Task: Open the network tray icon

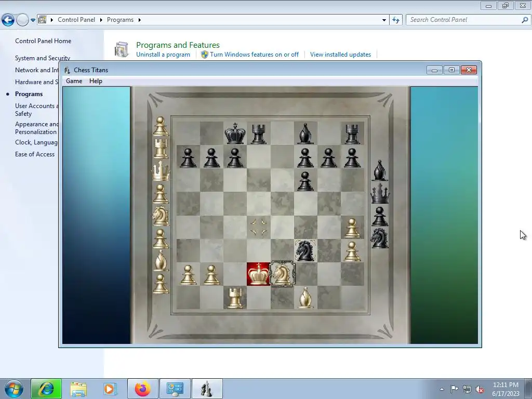Action: 467,389
